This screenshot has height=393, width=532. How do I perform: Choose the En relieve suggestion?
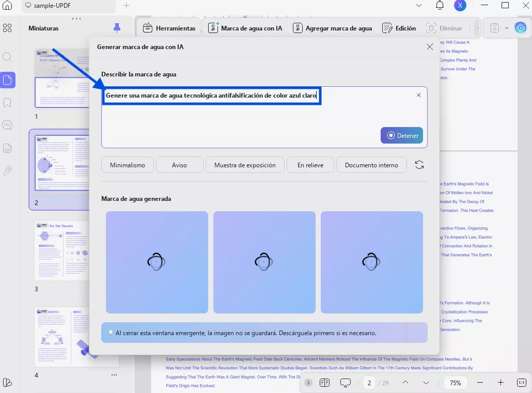point(310,165)
